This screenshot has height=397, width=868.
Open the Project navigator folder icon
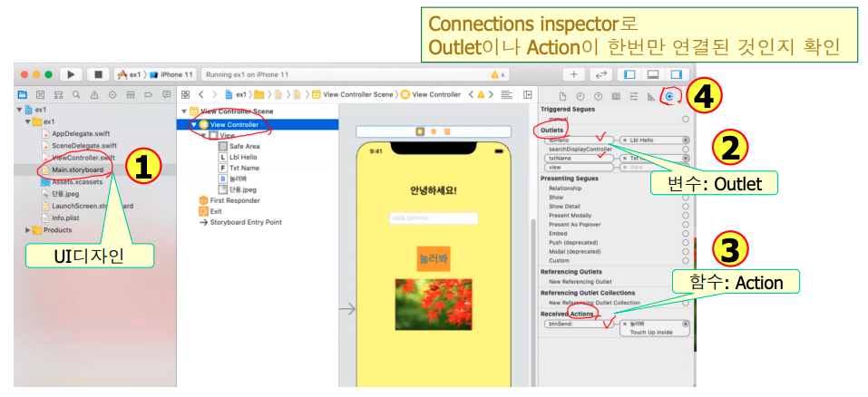[x=22, y=94]
